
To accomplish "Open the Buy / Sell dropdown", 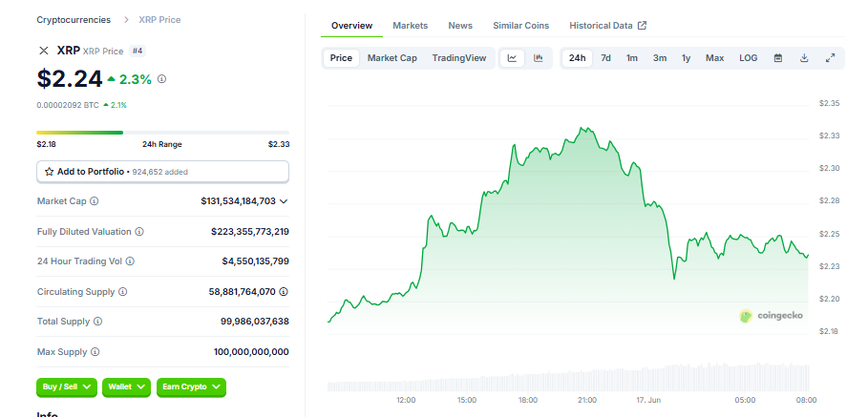I will pos(67,387).
